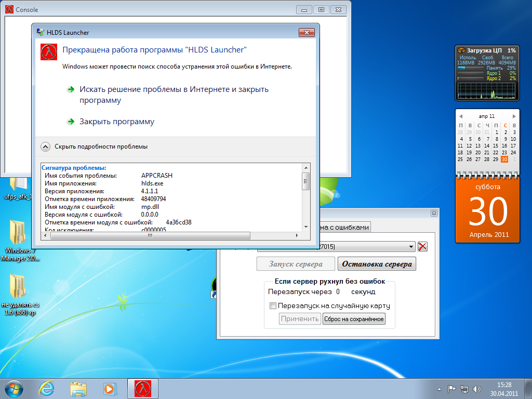532x399 pixels.
Task: Click horizontal scrollbar thumb in problem details
Action: pos(150,235)
